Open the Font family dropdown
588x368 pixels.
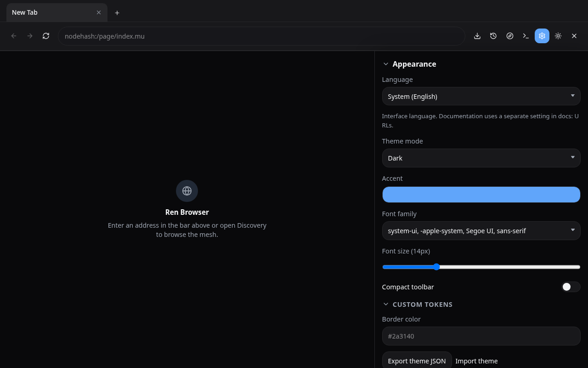click(481, 230)
